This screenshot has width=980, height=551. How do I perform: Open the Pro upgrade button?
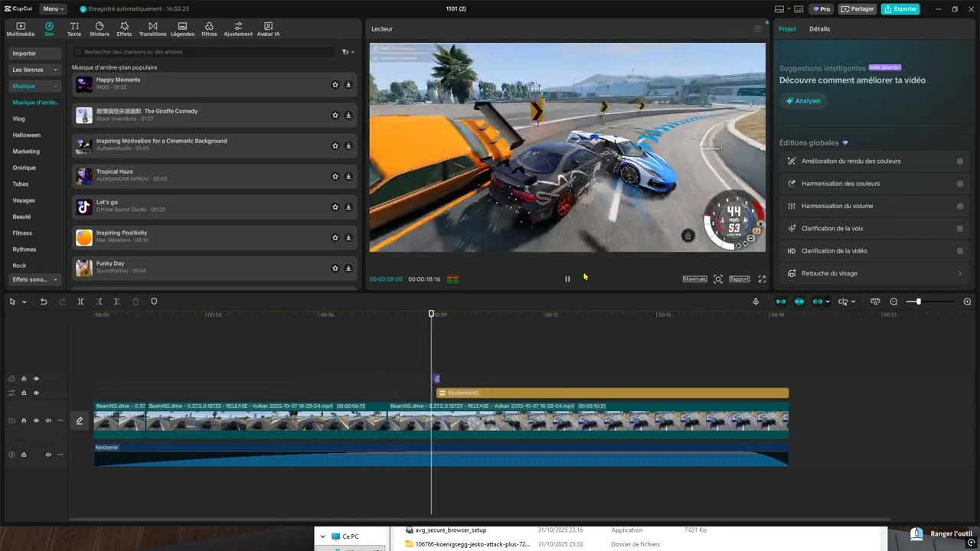pos(822,9)
